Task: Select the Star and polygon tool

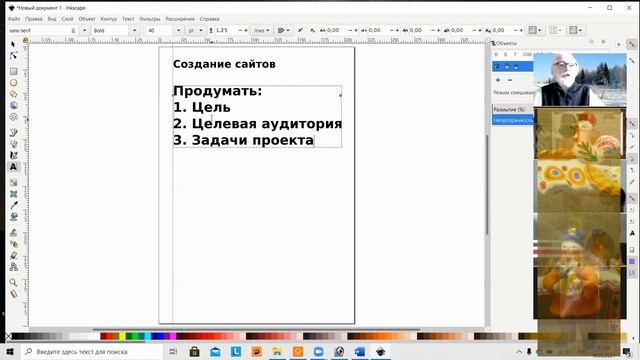Action: [x=13, y=94]
